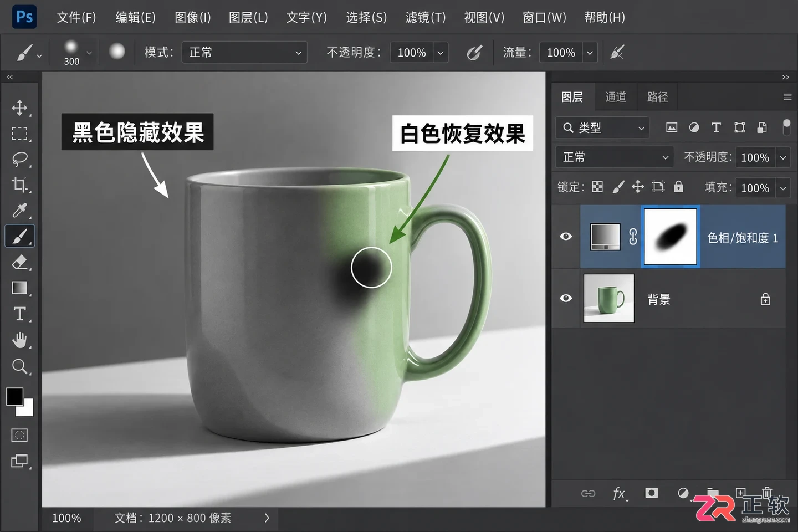Image resolution: width=798 pixels, height=532 pixels.
Task: Select the Rectangular Marquee tool
Action: (x=20, y=134)
